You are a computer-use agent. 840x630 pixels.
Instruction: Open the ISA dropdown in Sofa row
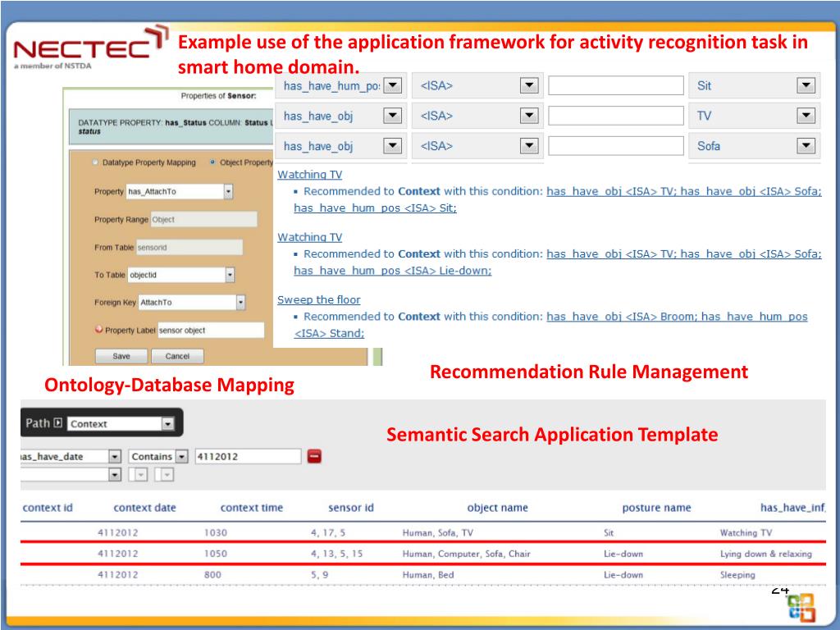click(529, 146)
